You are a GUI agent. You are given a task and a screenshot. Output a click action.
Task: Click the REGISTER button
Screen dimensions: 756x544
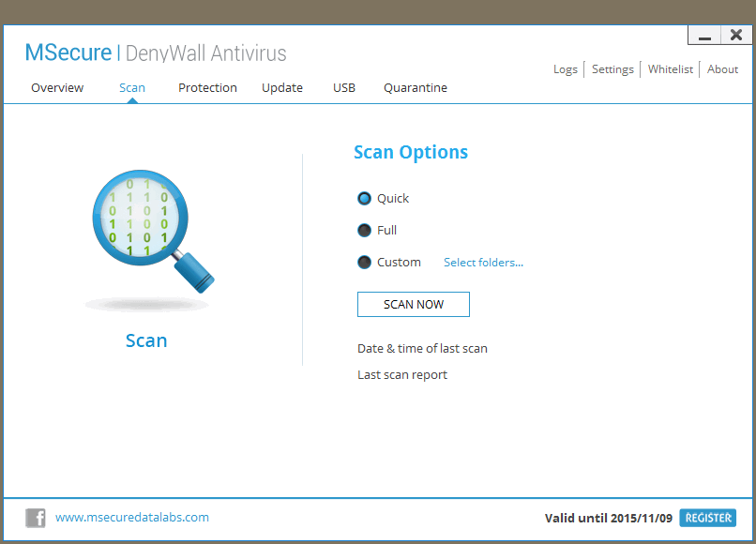pos(708,518)
